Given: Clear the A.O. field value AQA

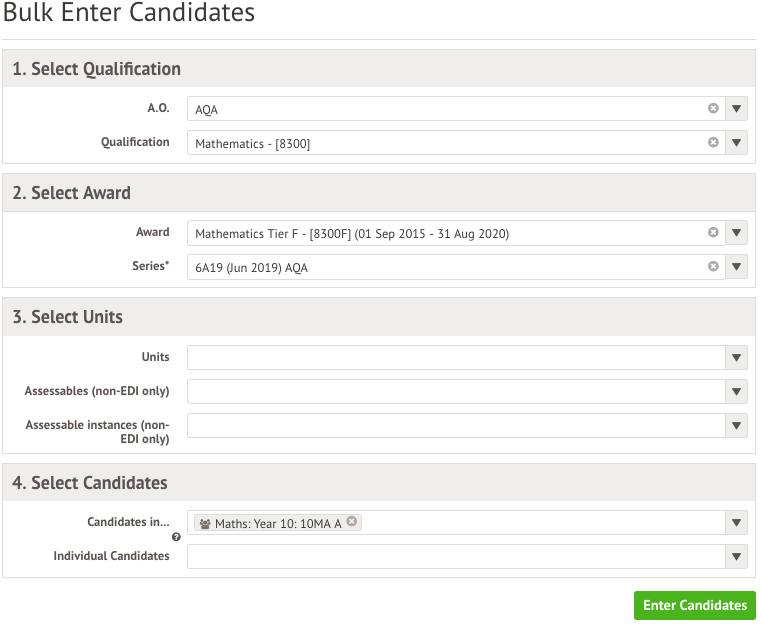Looking at the screenshot, I should 713,108.
